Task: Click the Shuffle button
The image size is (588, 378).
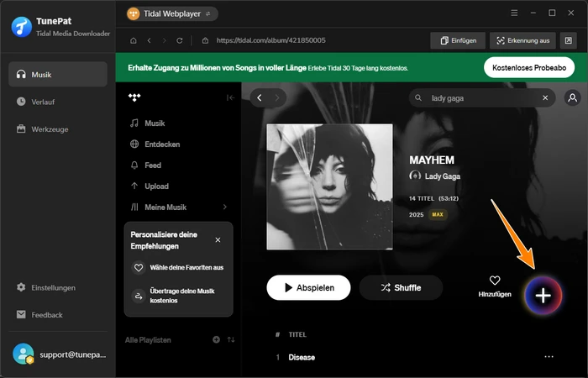Action: coord(401,287)
